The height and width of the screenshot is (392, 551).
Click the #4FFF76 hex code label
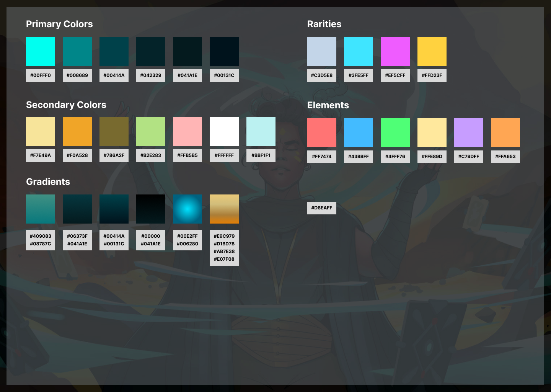click(x=395, y=157)
